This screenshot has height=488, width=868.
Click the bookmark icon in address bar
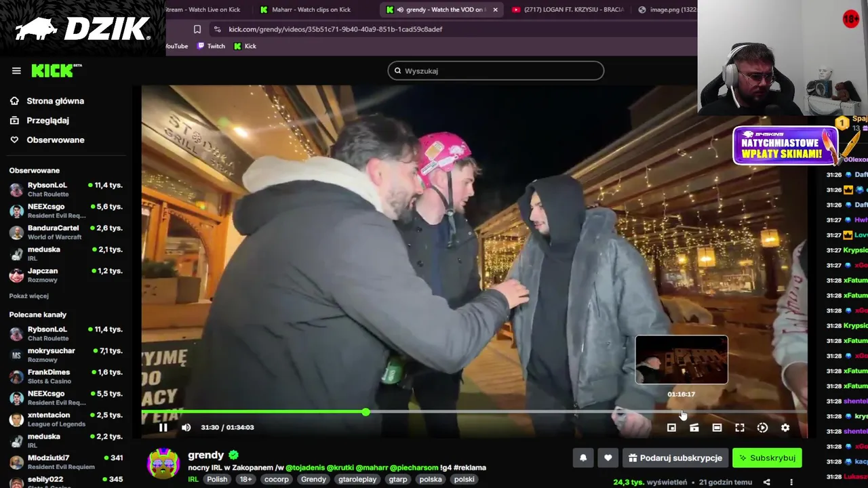tap(197, 29)
